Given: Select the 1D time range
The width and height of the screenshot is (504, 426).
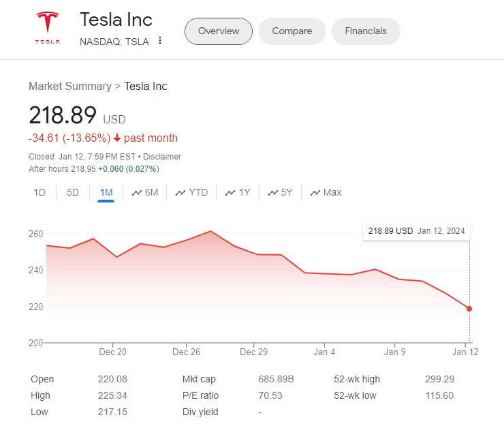Looking at the screenshot, I should pos(40,193).
